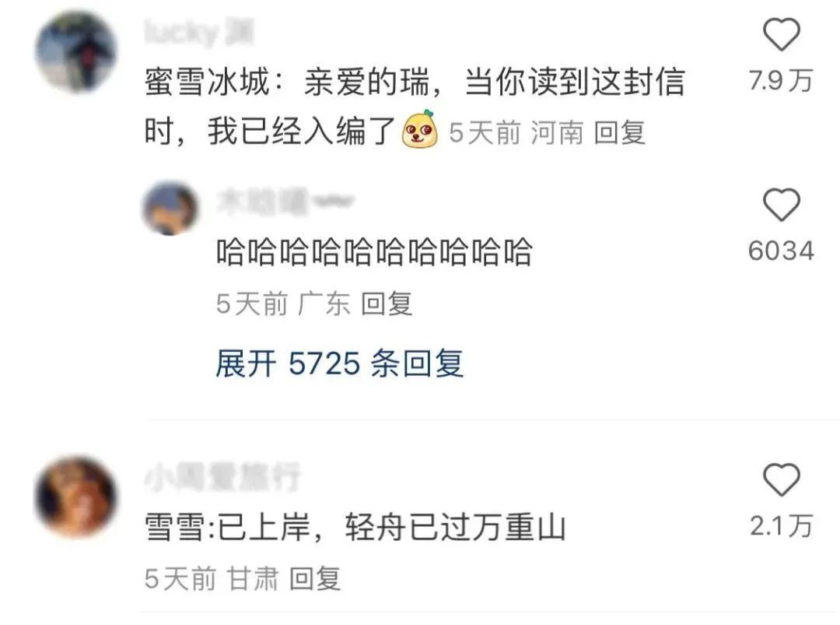Select the 哈哈哈哈哈哈哈哈哈哈 reply text

[374, 251]
